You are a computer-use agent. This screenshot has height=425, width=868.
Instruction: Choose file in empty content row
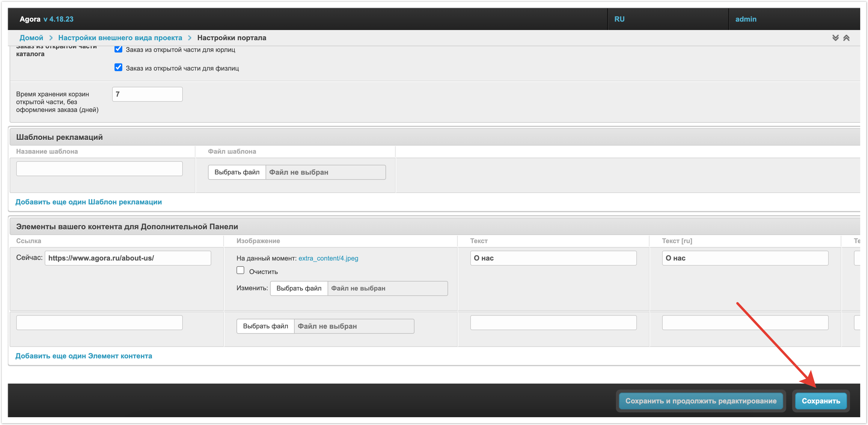[265, 326]
